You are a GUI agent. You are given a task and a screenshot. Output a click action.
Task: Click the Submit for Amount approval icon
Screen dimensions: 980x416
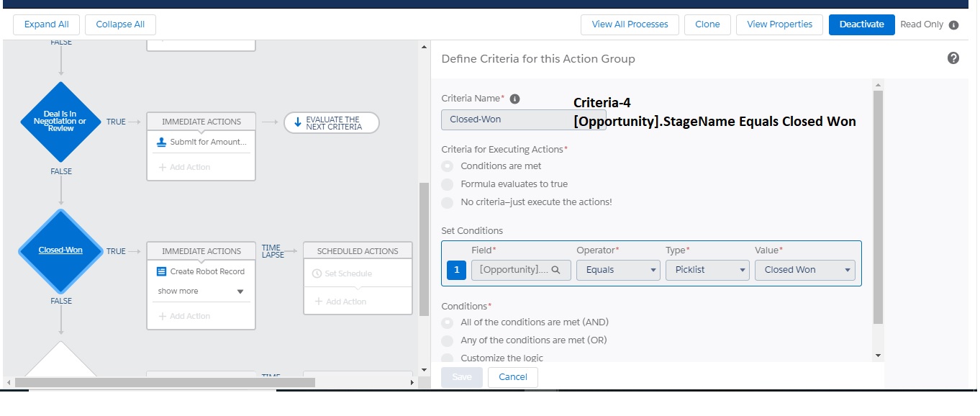pyautogui.click(x=162, y=142)
